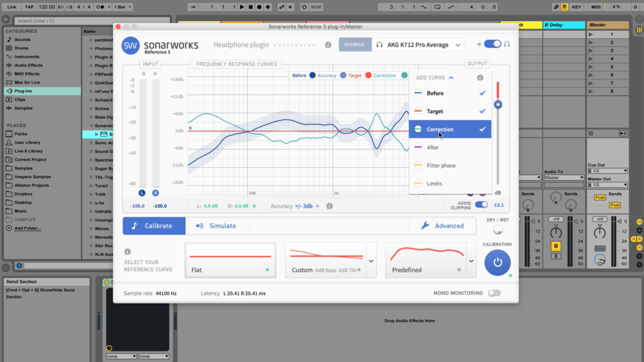Screen dimensions: 644x362
Task: Select the Predefined reference curve
Action: tap(426, 260)
